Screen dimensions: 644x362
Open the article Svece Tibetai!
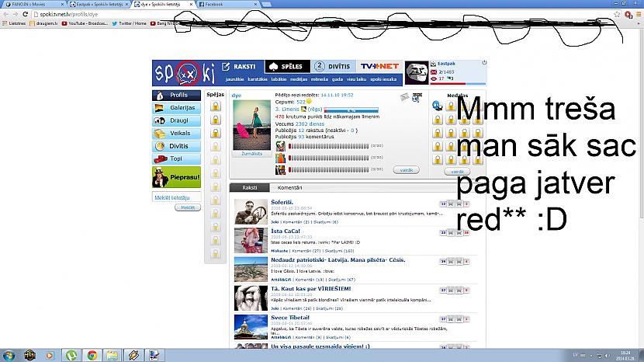point(290,318)
